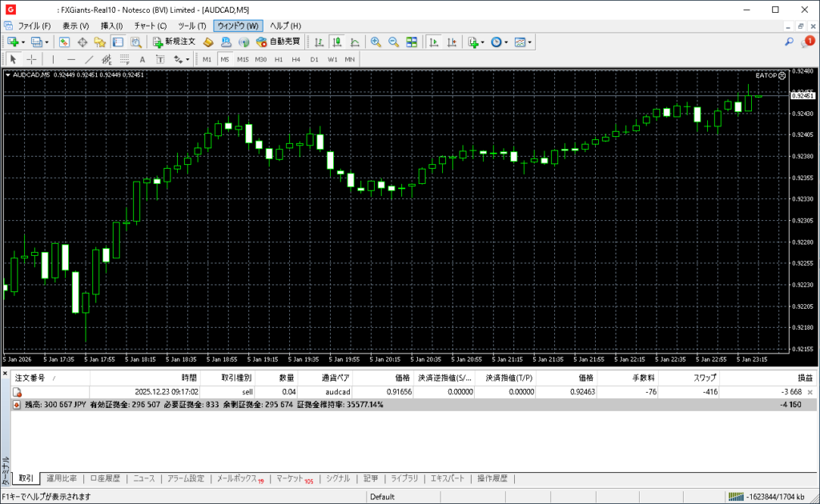The height and width of the screenshot is (504, 820).
Task: Enable the chart auto scroll button
Action: [x=434, y=42]
